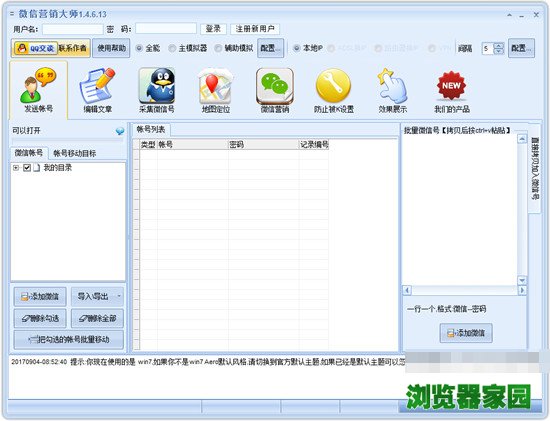
Task: Click 添加微信 button under batch box
Action: tap(466, 333)
